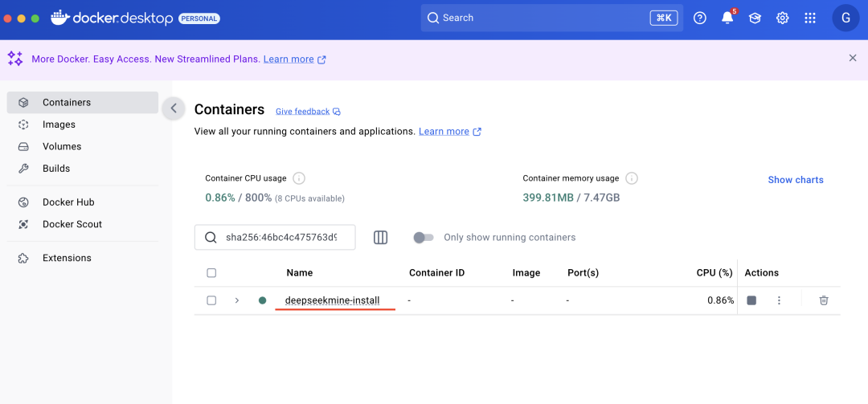Viewport: 868px width, 404px height.
Task: Click the global Search bar in header
Action: coord(552,18)
